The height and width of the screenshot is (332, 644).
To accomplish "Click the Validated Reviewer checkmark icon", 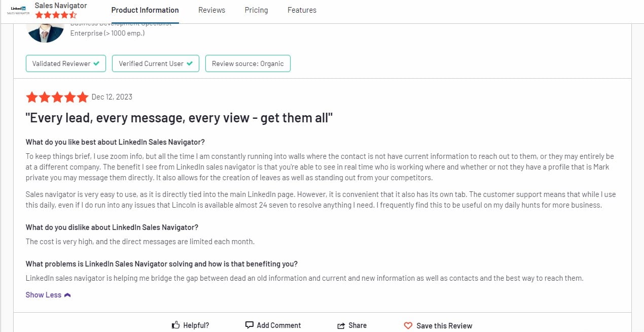I will point(96,63).
